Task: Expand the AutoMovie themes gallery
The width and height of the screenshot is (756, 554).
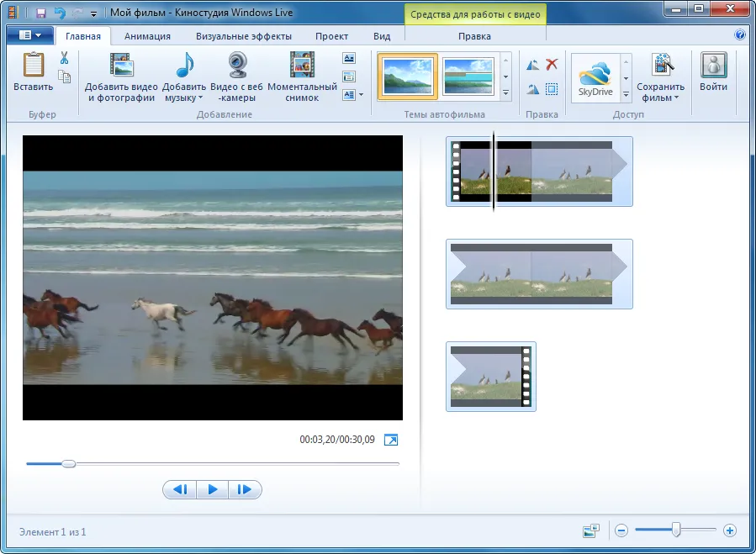Action: (505, 92)
